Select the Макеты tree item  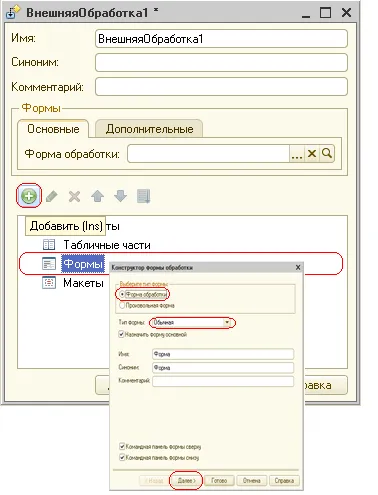[x=83, y=283]
